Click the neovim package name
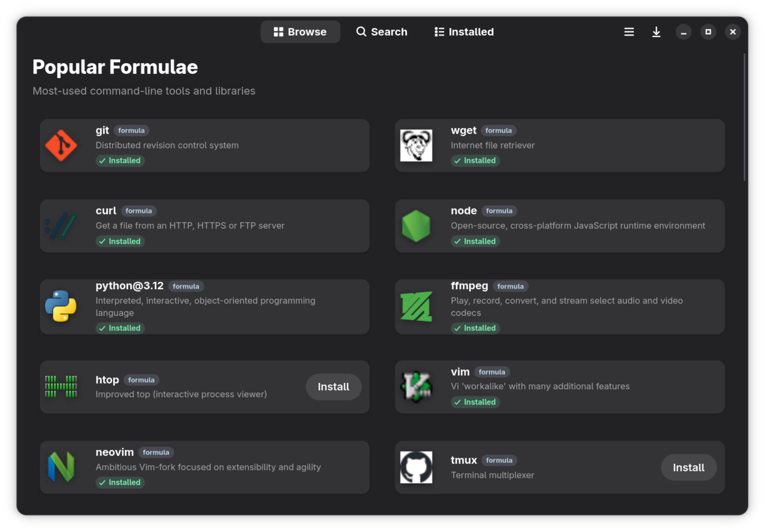Image resolution: width=765 pixels, height=532 pixels. (115, 452)
